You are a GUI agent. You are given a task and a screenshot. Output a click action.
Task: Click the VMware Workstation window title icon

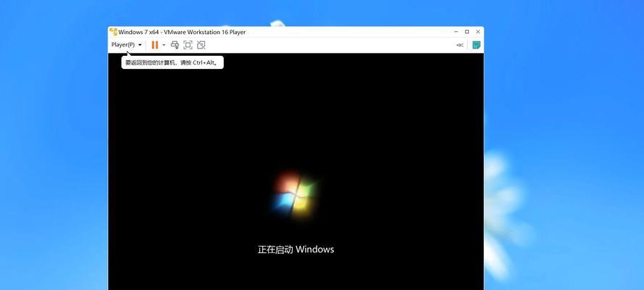pyautogui.click(x=113, y=32)
